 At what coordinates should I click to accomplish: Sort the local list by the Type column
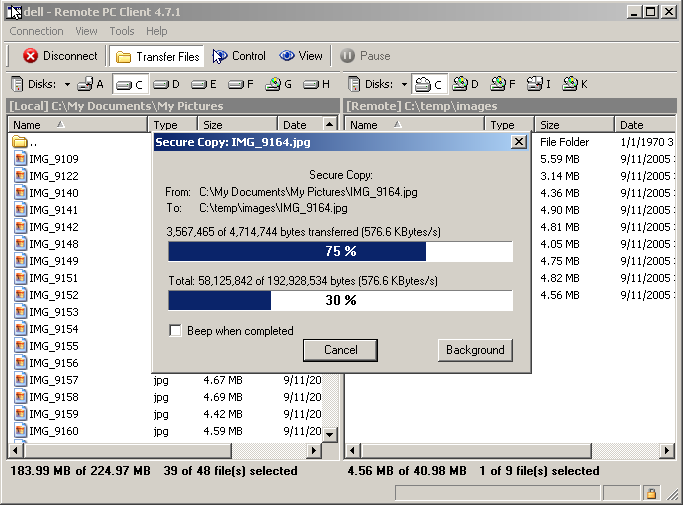(172, 125)
